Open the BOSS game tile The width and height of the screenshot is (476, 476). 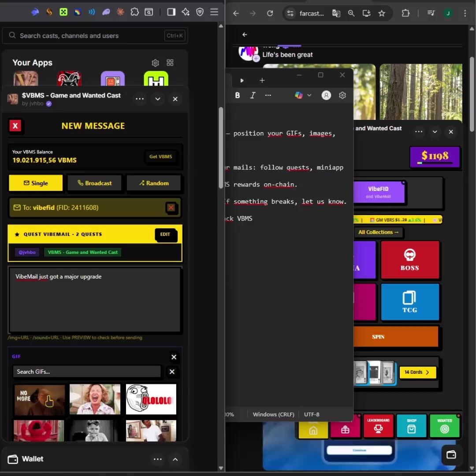point(410,260)
